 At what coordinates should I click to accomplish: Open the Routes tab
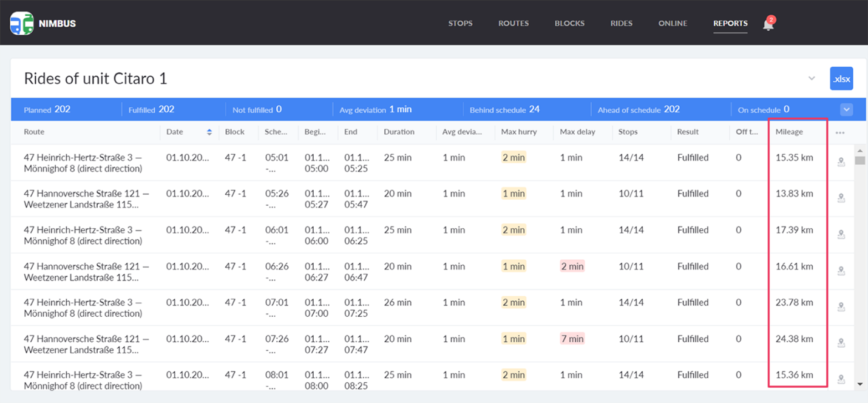[514, 23]
